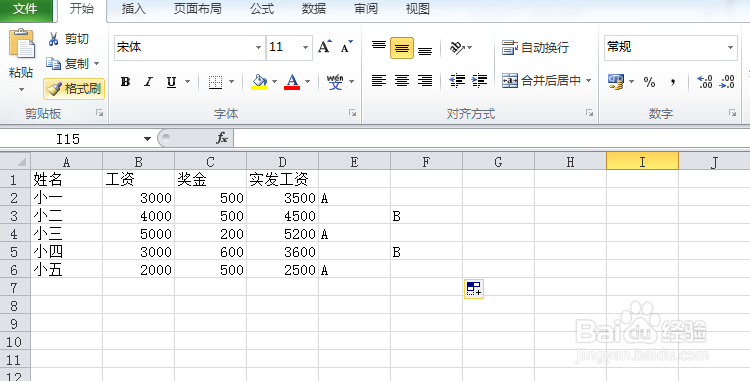This screenshot has width=750, height=381.
Task: Click the Paste clipboard icon
Action: coord(22,44)
